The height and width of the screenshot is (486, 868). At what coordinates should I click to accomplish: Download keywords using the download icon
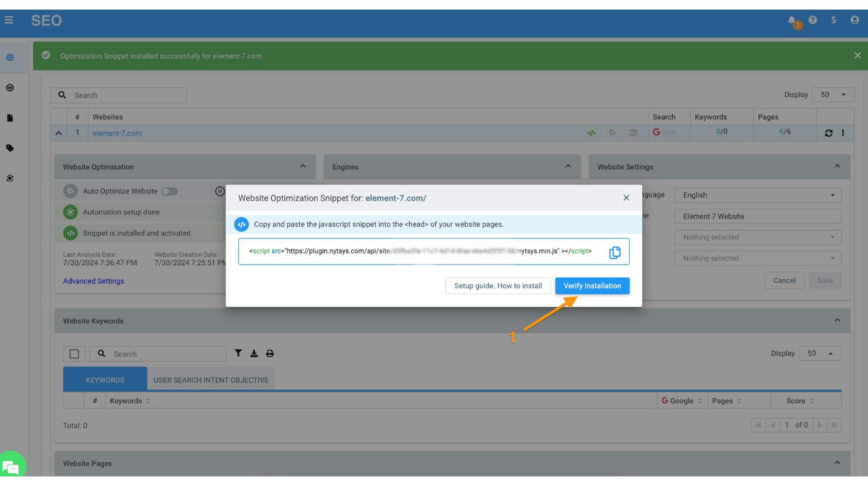254,353
